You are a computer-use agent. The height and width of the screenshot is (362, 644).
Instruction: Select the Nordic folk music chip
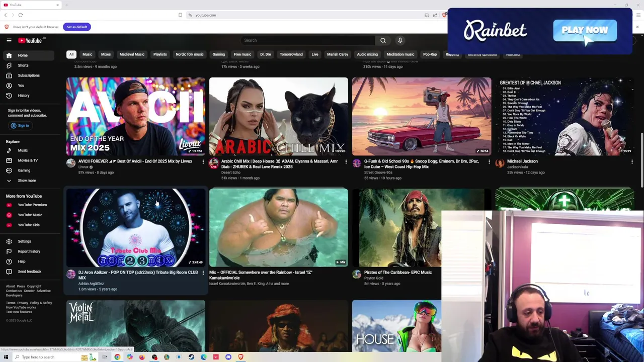click(190, 54)
